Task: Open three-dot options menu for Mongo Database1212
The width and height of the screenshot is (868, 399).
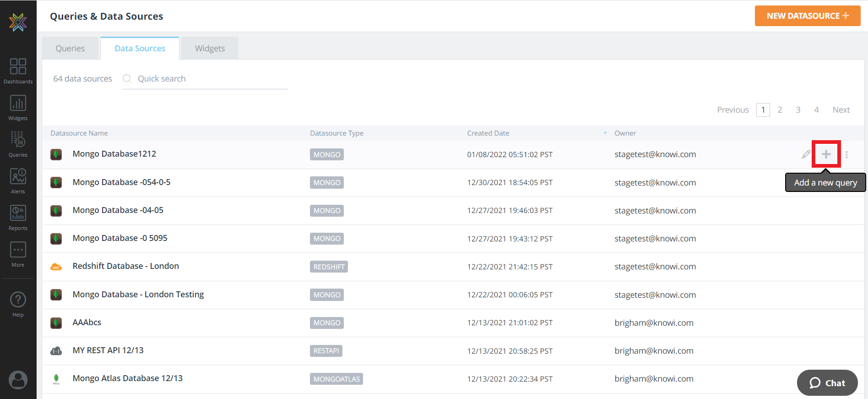Action: coord(846,155)
